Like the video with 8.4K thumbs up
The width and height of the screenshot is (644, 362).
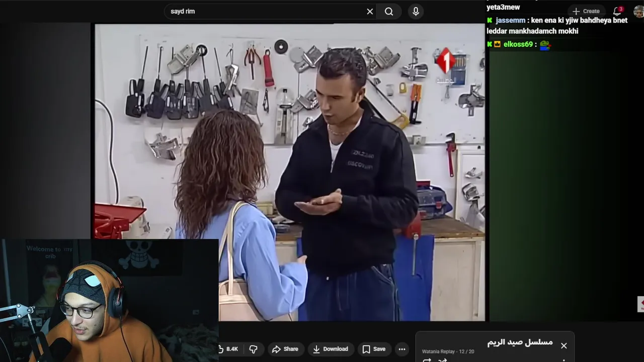tap(229, 349)
